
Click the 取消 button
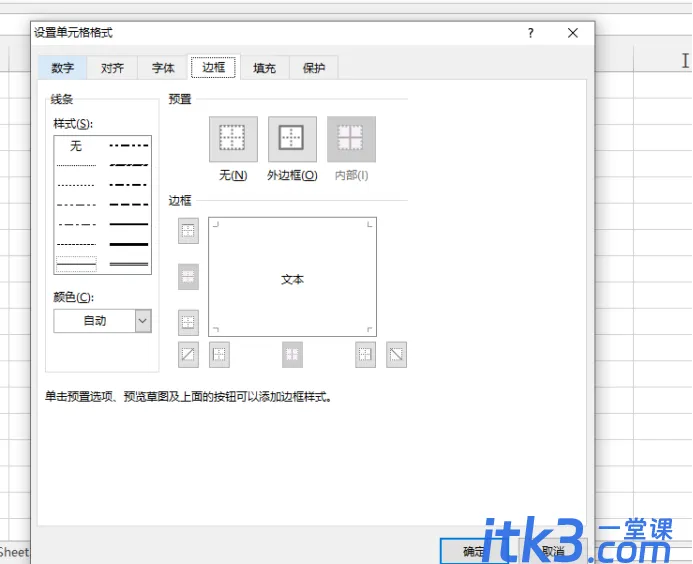[x=553, y=551]
